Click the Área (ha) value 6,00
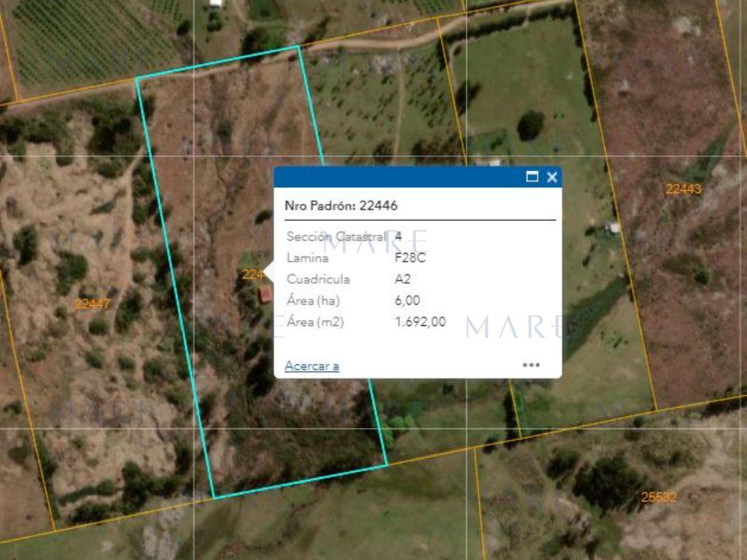This screenshot has height=560, width=747. click(407, 300)
